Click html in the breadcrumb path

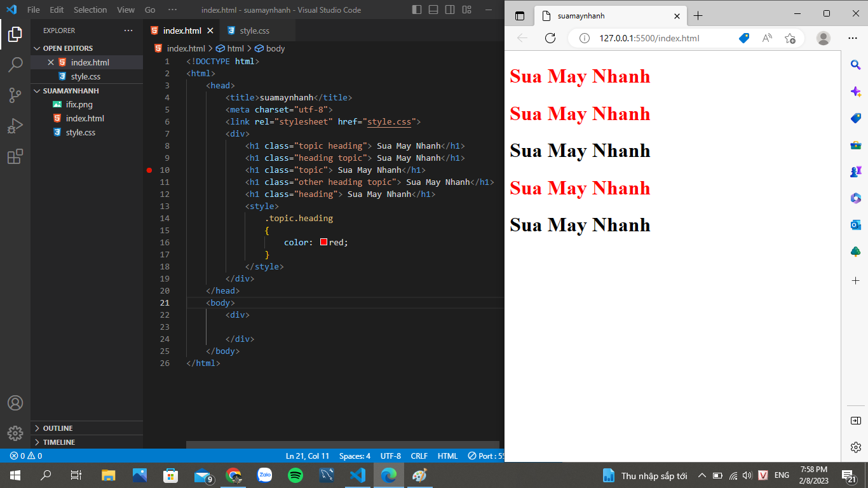[x=236, y=48]
